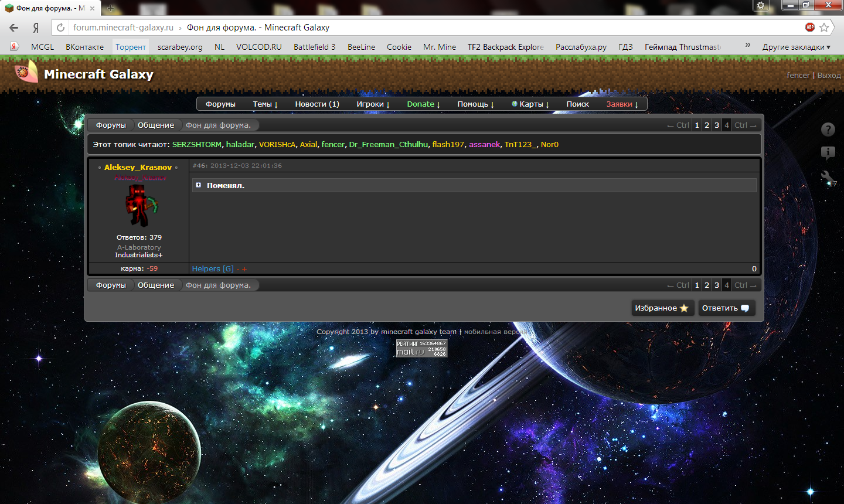The height and width of the screenshot is (504, 844).
Task: Close the Фон для форума browser tab
Action: [x=93, y=8]
